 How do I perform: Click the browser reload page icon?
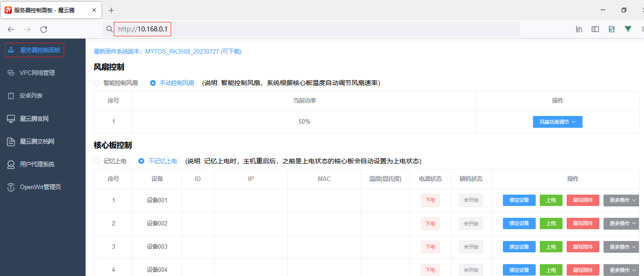pos(44,30)
